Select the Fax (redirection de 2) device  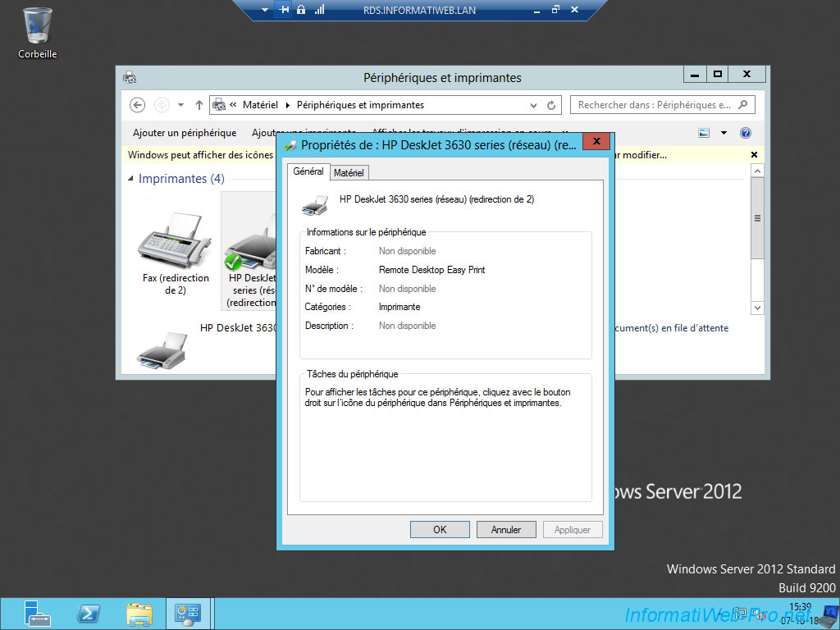tap(176, 252)
